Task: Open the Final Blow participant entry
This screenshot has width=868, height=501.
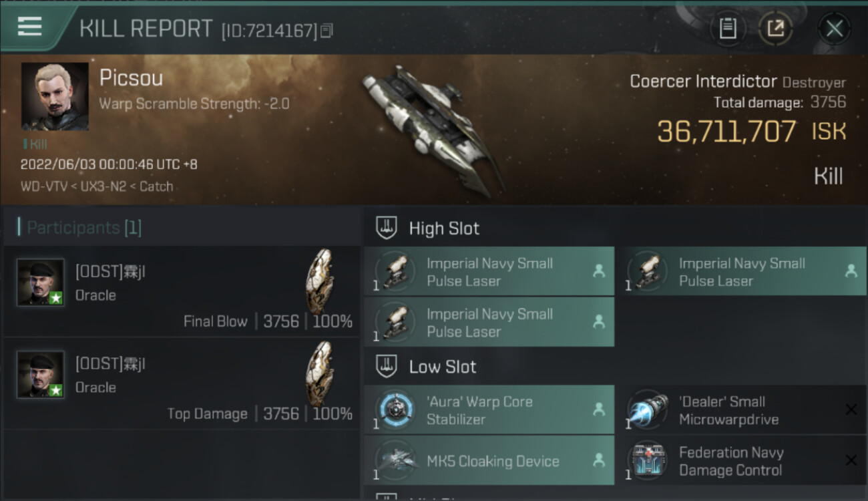Action: point(181,291)
